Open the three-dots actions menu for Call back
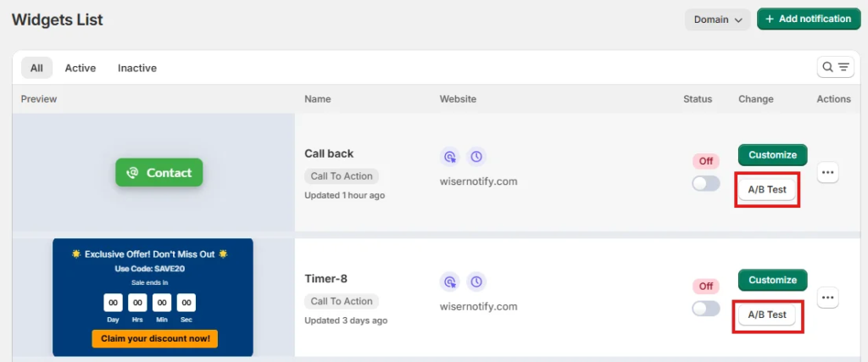 829,172
